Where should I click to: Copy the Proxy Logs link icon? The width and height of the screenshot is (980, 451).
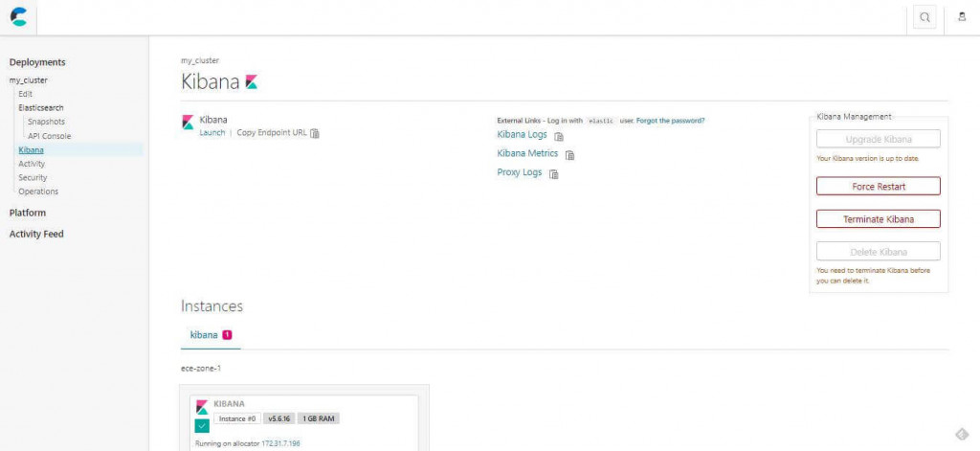tap(554, 174)
